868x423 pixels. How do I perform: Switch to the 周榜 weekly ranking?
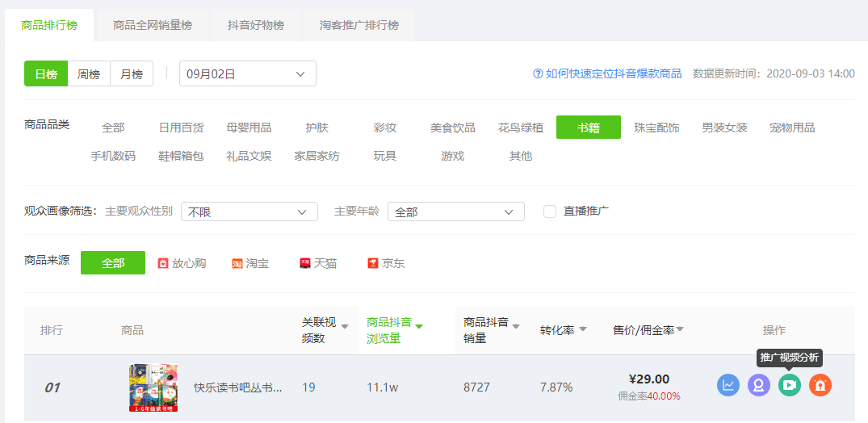coord(89,73)
